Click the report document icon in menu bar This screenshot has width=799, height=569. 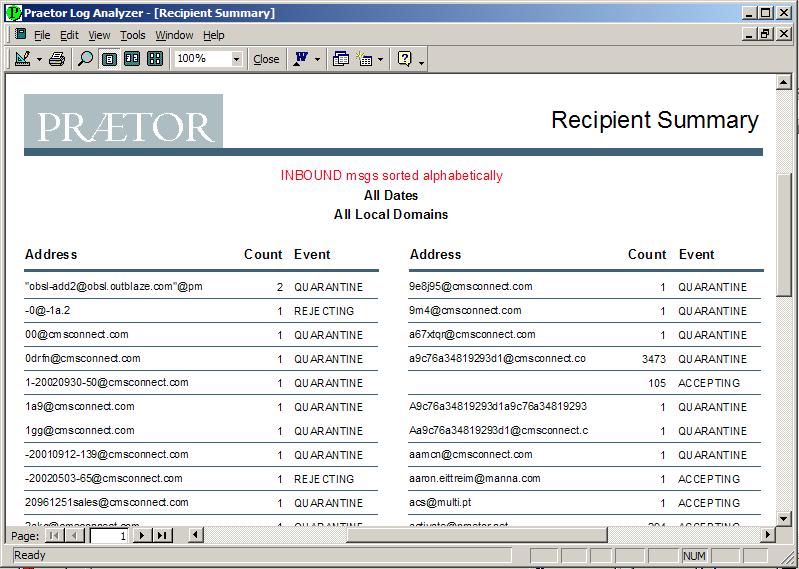(20, 34)
